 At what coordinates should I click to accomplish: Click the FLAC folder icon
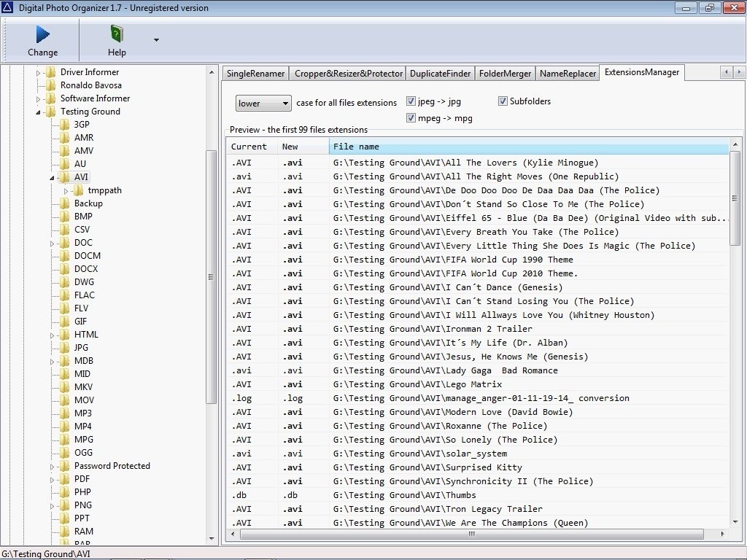tap(65, 295)
